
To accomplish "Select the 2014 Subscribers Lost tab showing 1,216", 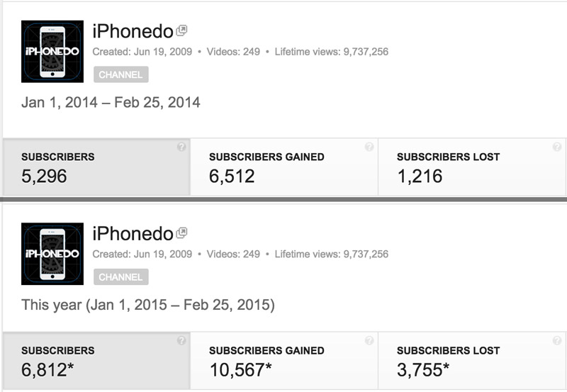I will coord(472,167).
